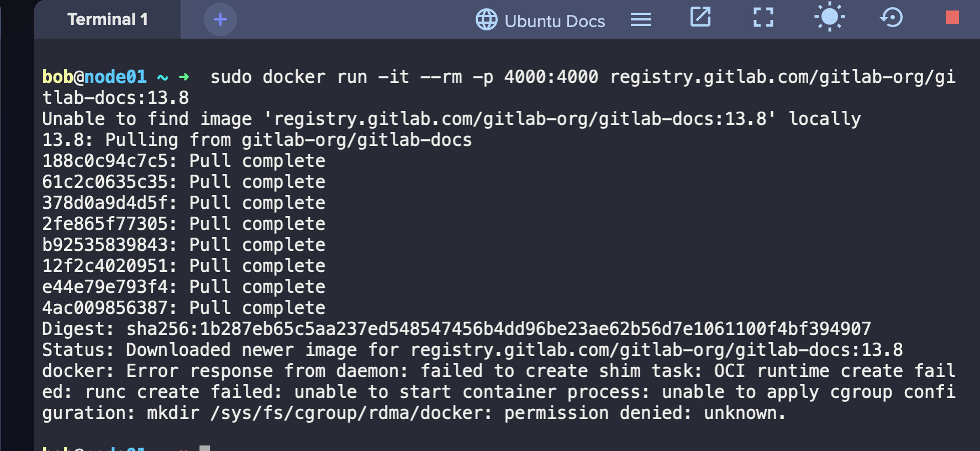Enter fullscreen mode

pos(763,18)
